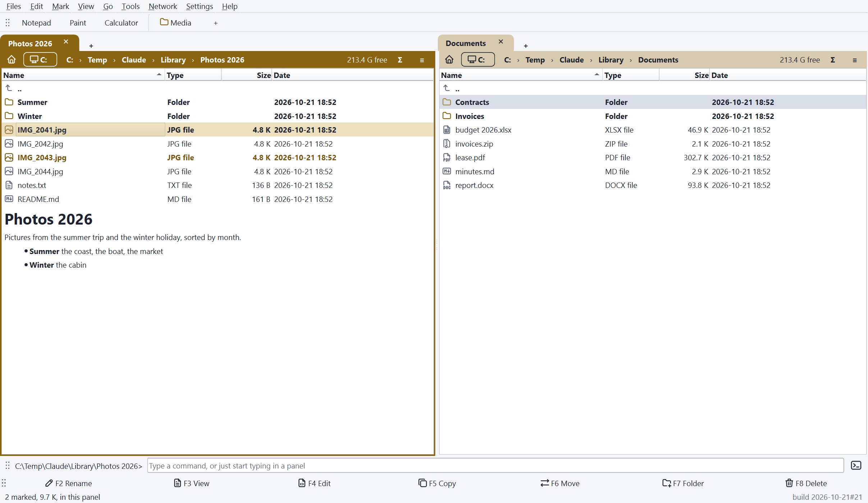
Task: Sort right panel by Size column
Action: point(684,75)
